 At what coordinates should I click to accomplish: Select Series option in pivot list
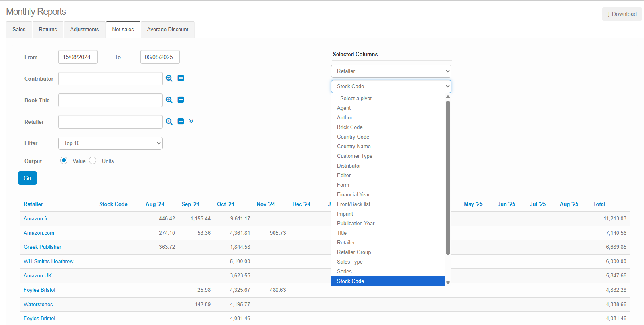[x=388, y=271]
